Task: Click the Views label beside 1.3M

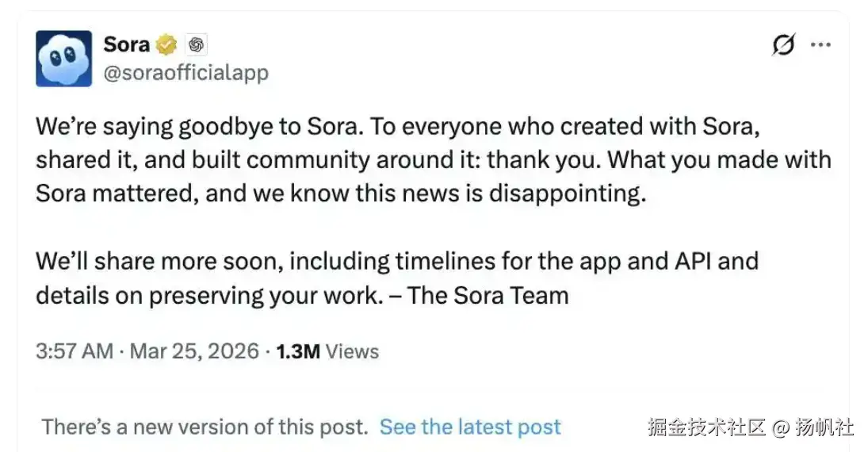Action: [x=352, y=351]
